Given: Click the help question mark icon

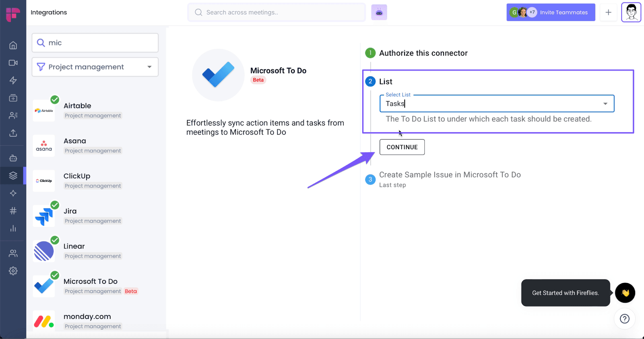Looking at the screenshot, I should 625,319.
